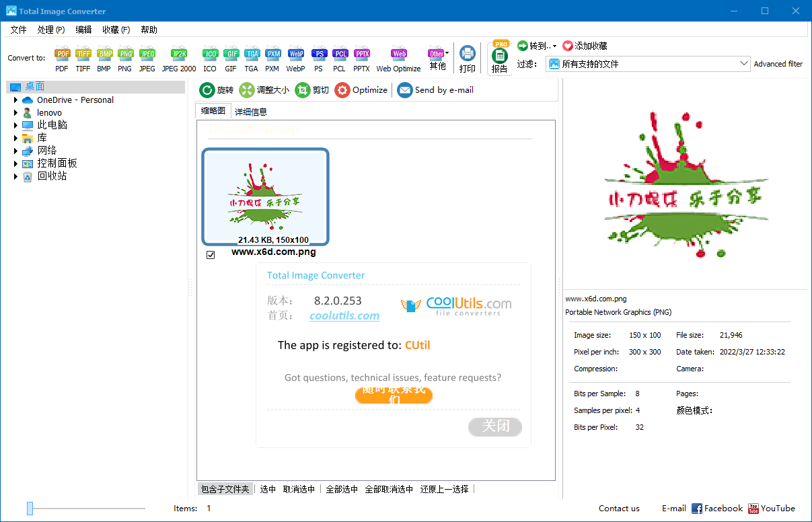Screen dimensions: 812x522
Task: Switch to the 详细信息 tab
Action: pos(251,112)
